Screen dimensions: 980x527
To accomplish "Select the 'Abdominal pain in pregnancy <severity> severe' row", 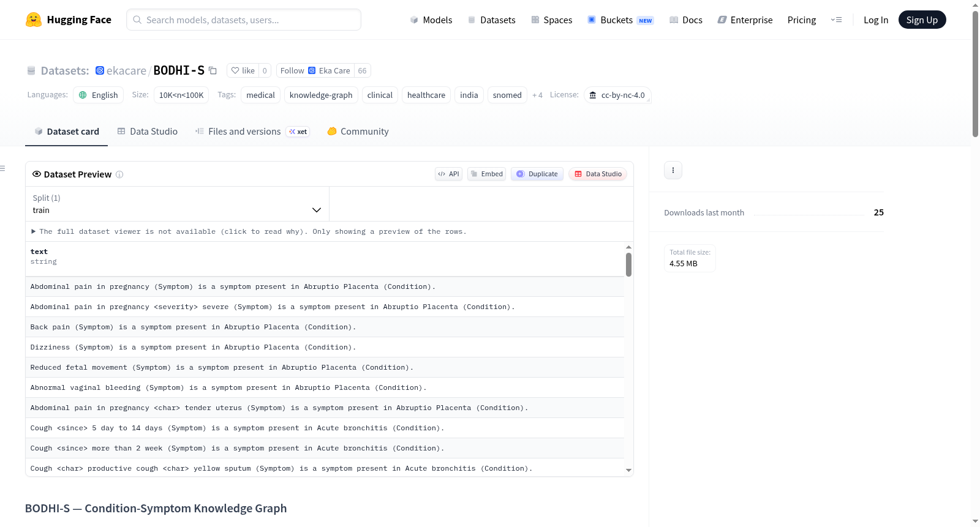I will (x=325, y=307).
